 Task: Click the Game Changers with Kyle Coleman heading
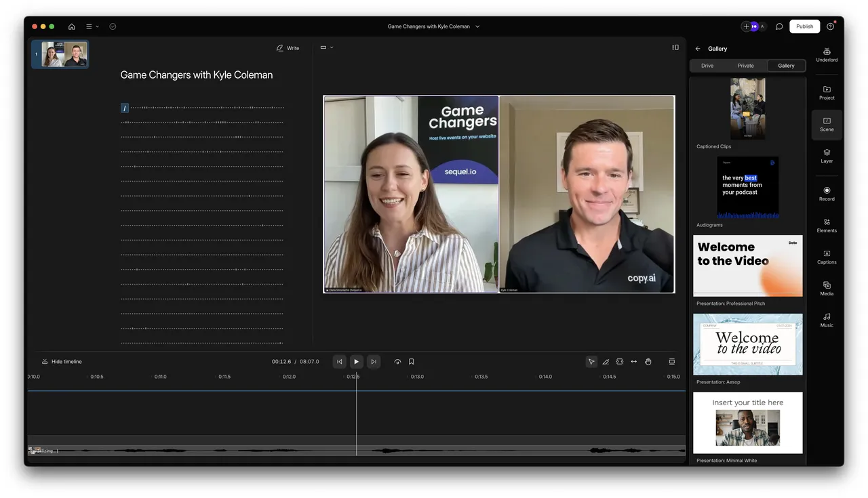point(197,75)
